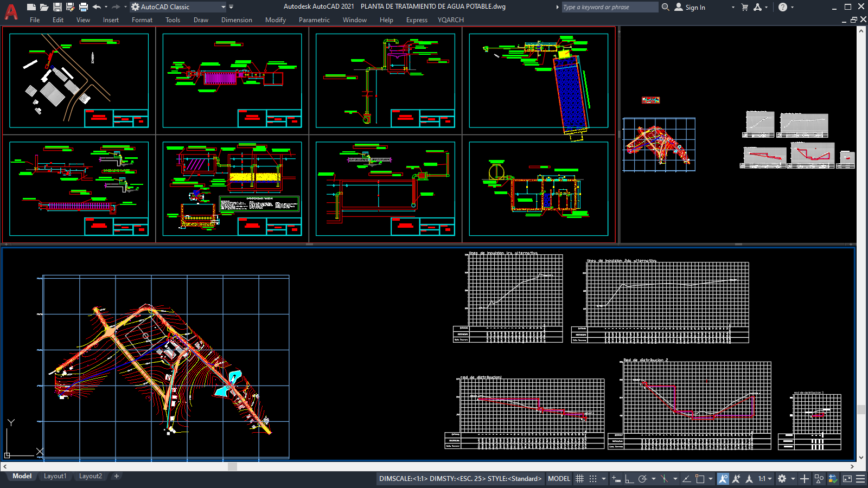Image resolution: width=868 pixels, height=488 pixels.
Task: Open the Snap settings dropdown arrow
Action: (604, 479)
